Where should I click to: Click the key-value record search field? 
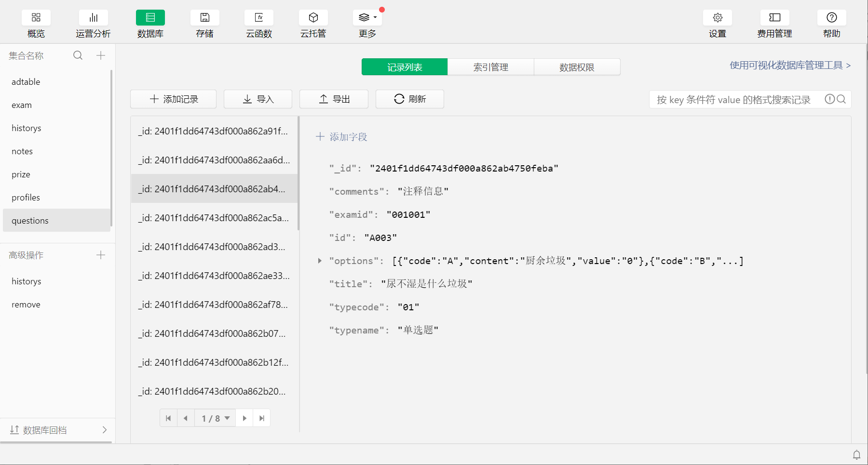coord(735,100)
